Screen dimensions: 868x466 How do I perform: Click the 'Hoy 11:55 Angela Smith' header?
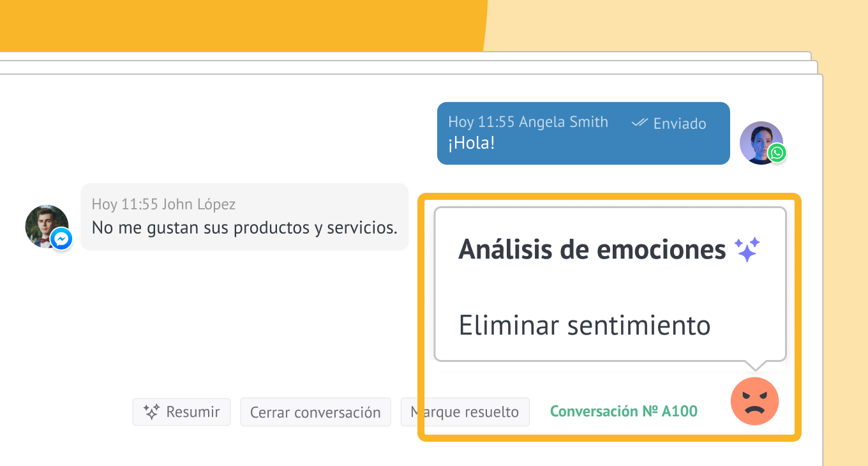528,122
